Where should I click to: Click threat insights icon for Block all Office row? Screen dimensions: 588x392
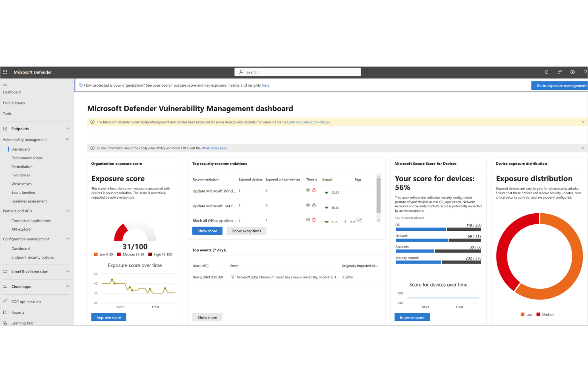[308, 220]
